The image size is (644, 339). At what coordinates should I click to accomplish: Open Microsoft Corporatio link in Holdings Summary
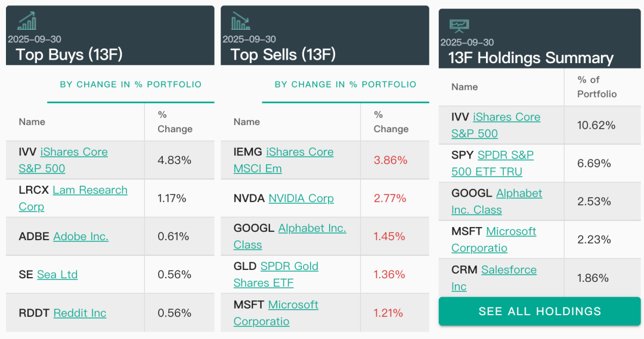pyautogui.click(x=511, y=232)
